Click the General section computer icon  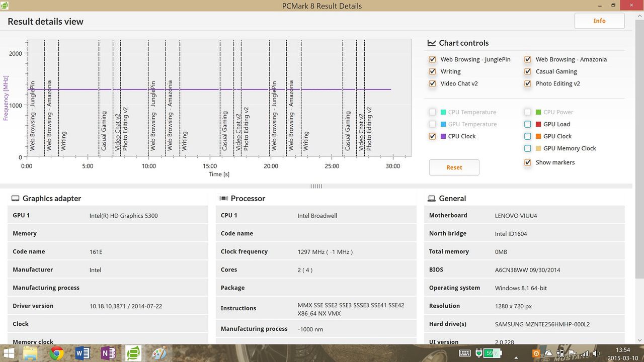click(432, 199)
